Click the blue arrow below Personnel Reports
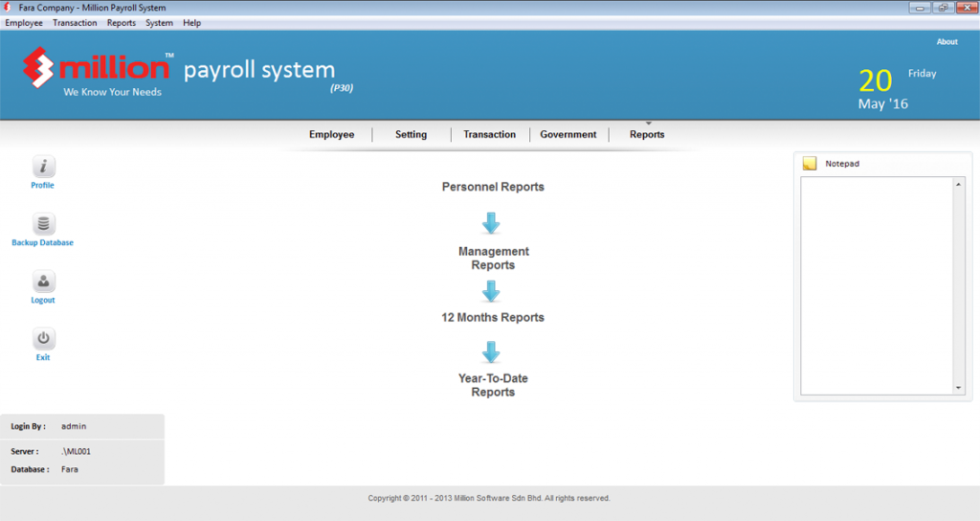 pos(491,223)
